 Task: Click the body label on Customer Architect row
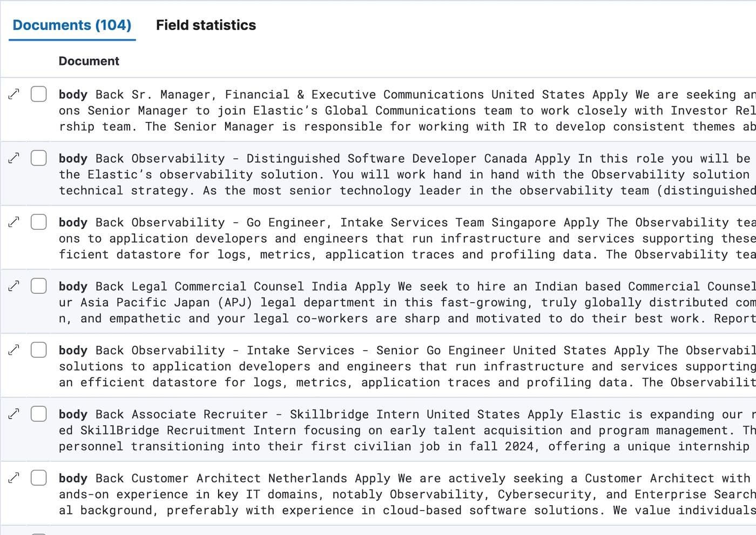click(73, 478)
